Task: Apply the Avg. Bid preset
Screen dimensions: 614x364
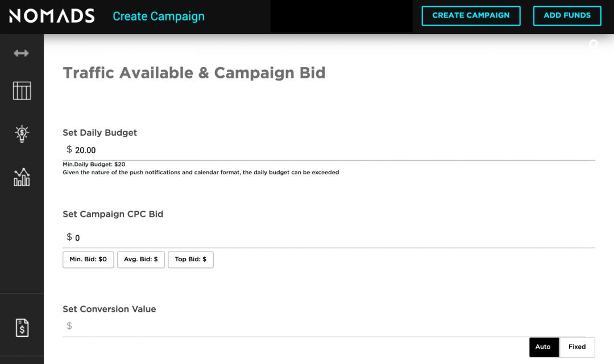Action: (x=141, y=260)
